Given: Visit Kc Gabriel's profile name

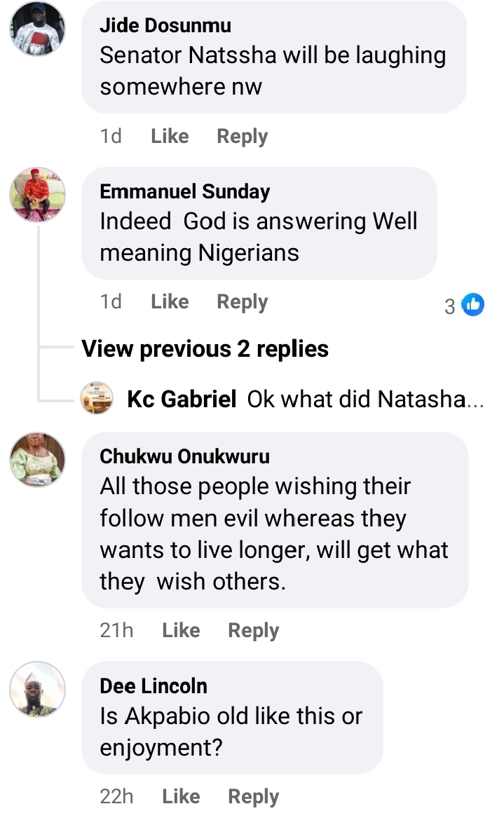Looking at the screenshot, I should coord(182,400).
